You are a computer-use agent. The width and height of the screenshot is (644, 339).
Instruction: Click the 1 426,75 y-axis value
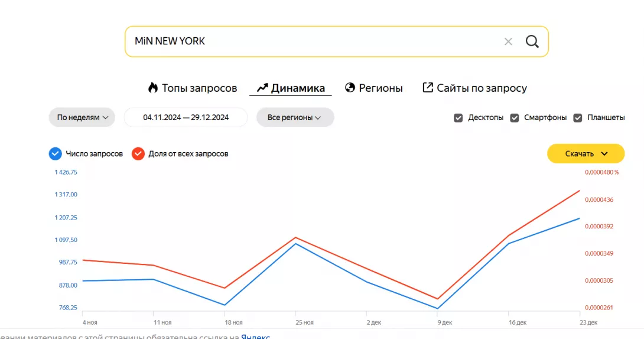66,172
